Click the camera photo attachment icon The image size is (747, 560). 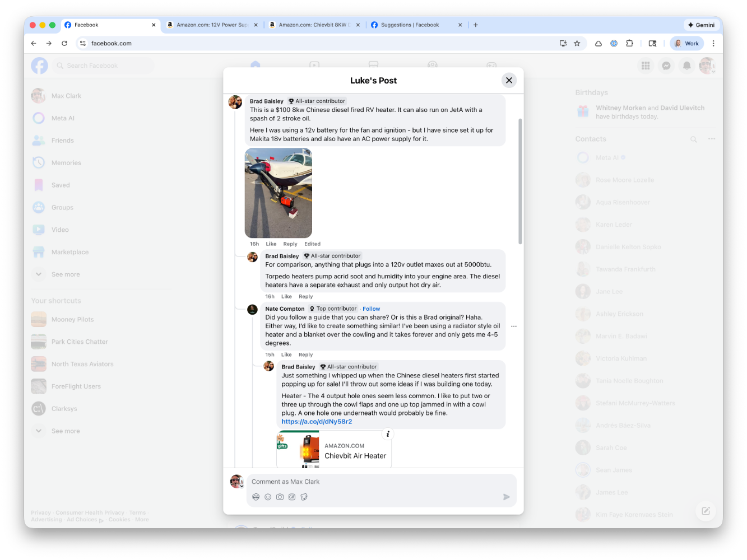280,497
